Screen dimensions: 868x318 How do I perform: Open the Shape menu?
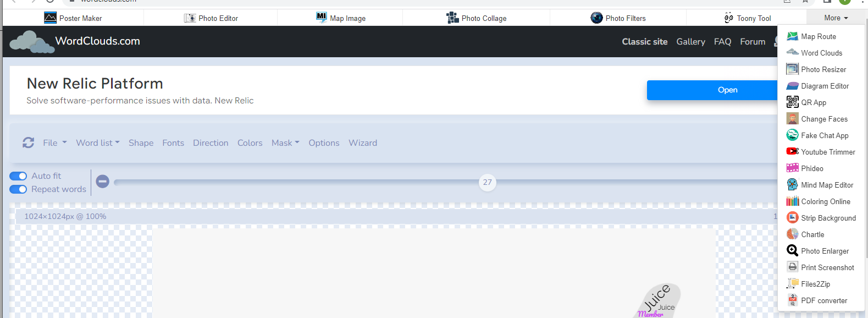click(x=141, y=143)
